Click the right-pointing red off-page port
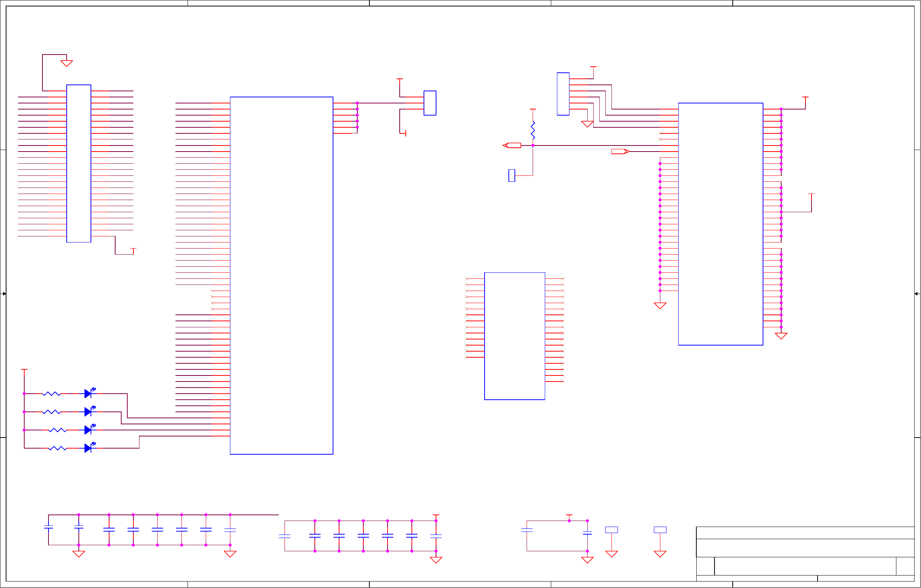 [x=620, y=152]
